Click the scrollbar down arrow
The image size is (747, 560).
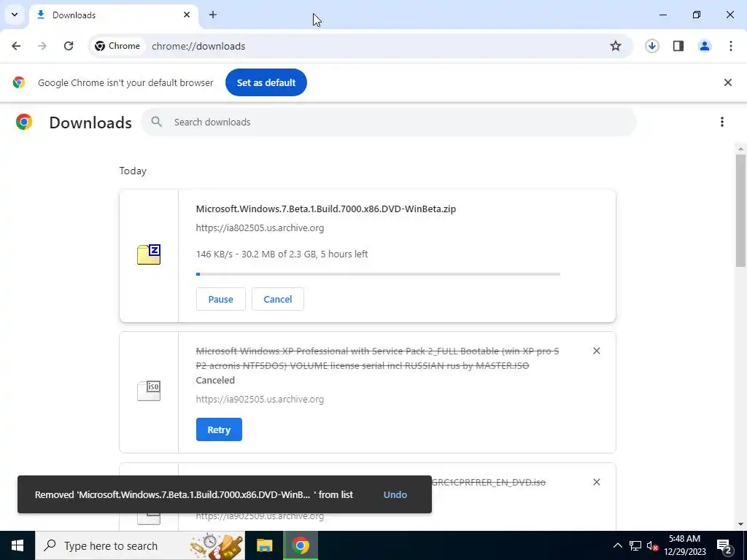(x=740, y=524)
